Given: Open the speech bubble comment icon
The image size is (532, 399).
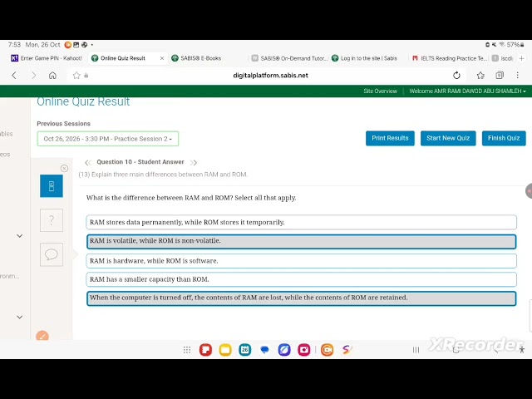Looking at the screenshot, I should click(52, 254).
